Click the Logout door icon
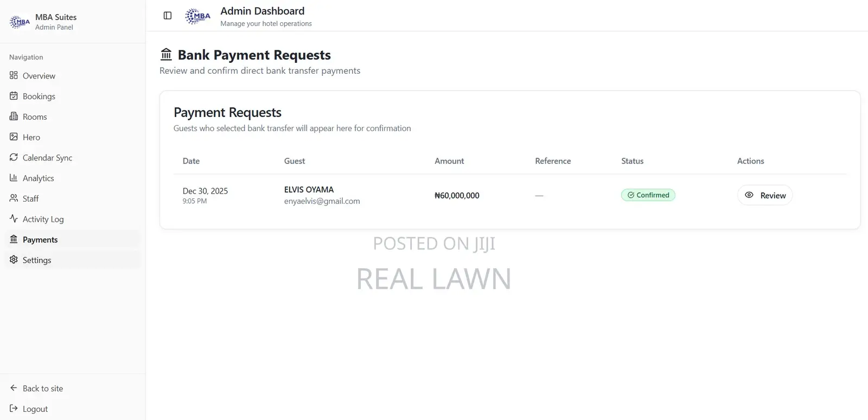The width and height of the screenshot is (868, 420). (14, 409)
